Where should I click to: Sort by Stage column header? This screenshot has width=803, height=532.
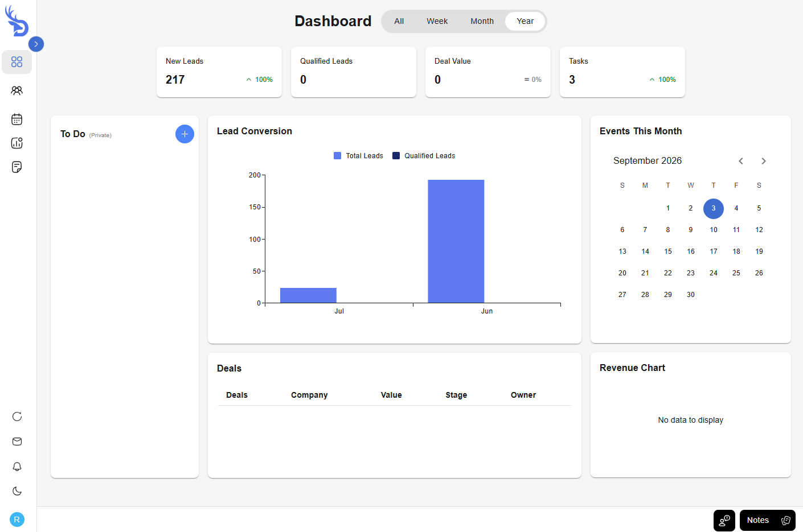coord(456,395)
